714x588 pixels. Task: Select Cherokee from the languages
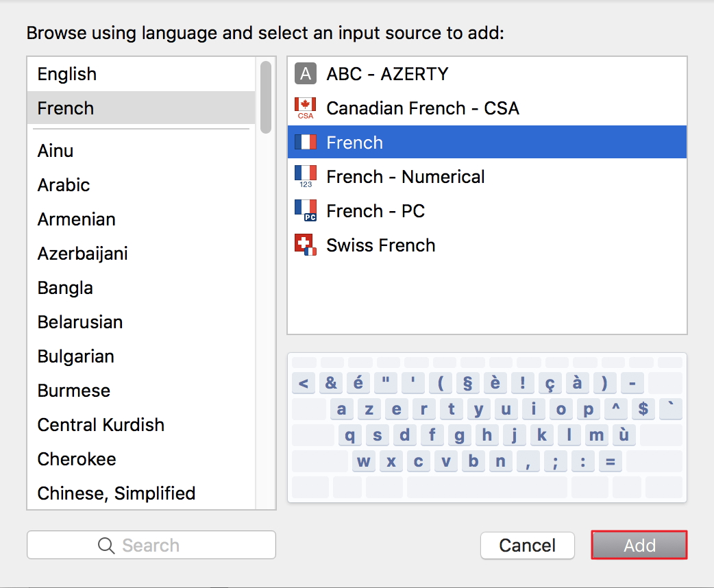tap(77, 459)
